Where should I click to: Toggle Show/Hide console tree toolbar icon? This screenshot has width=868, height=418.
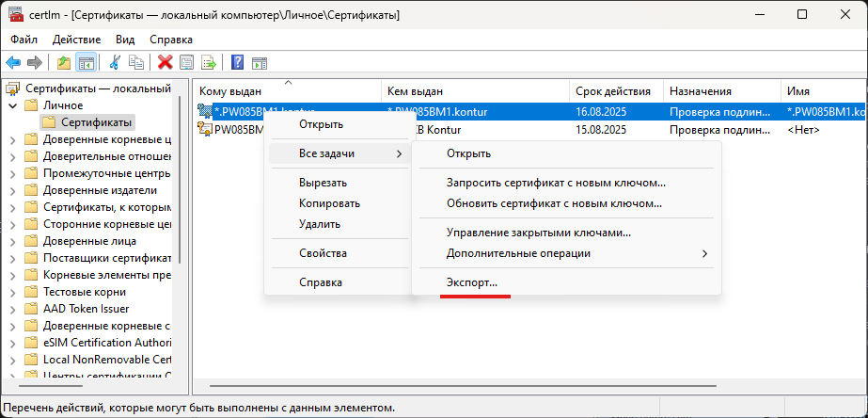86,62
